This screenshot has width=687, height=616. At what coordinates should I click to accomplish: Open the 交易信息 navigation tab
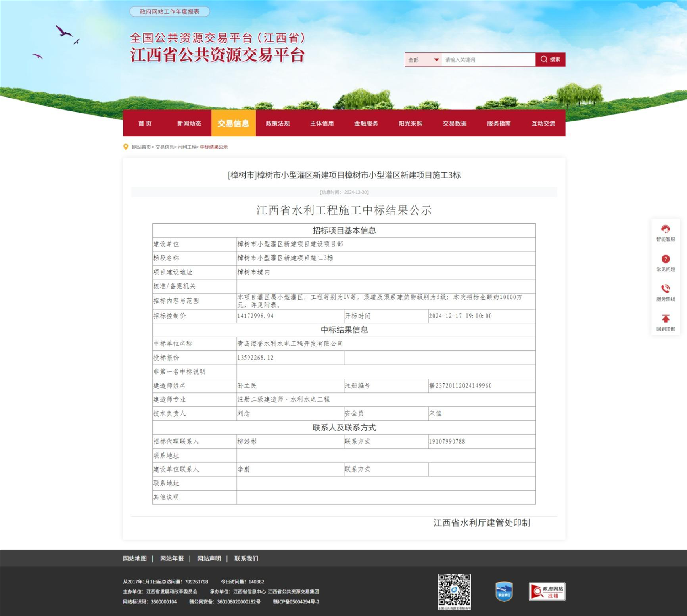233,124
